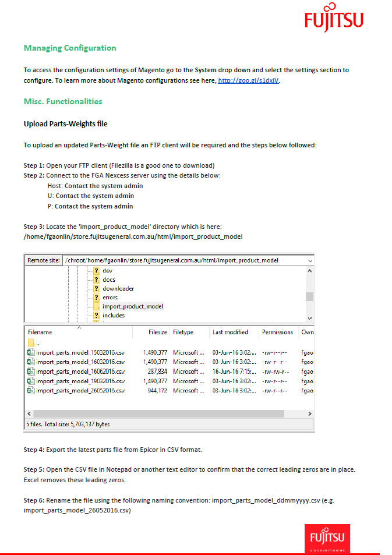
Task: Select the import_product_model folder
Action: 133,306
